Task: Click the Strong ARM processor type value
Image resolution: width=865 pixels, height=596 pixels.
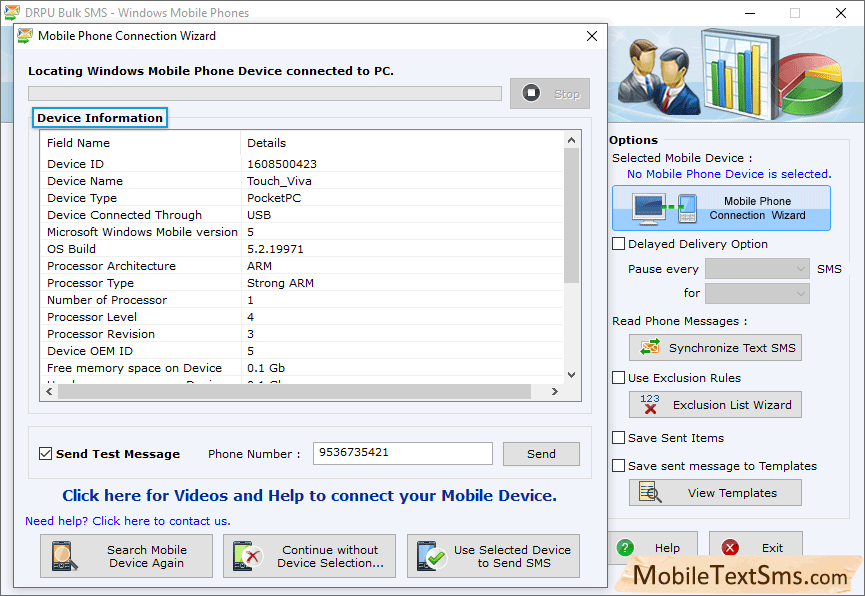Action: (x=280, y=283)
